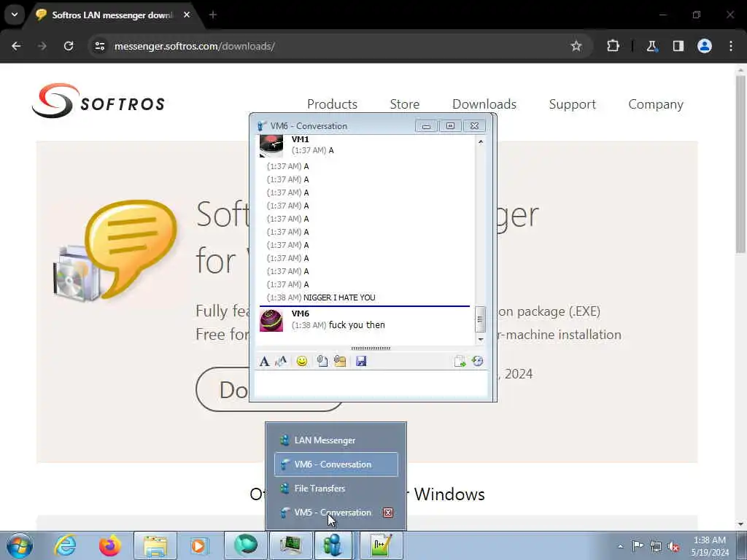Open the Chrome tab search dropdown

click(x=15, y=15)
